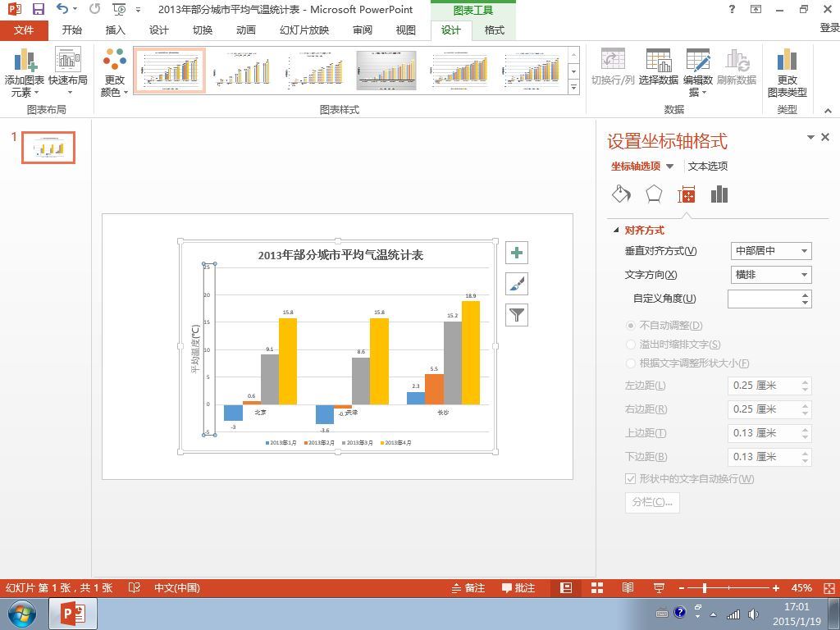
Task: Click 自定义角度 input field
Action: point(765,299)
